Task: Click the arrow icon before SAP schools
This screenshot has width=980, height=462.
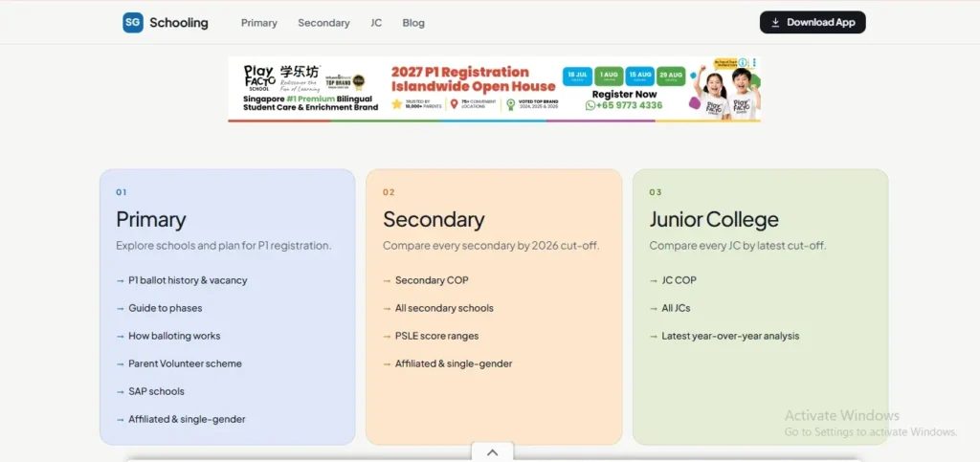Action: click(x=120, y=391)
